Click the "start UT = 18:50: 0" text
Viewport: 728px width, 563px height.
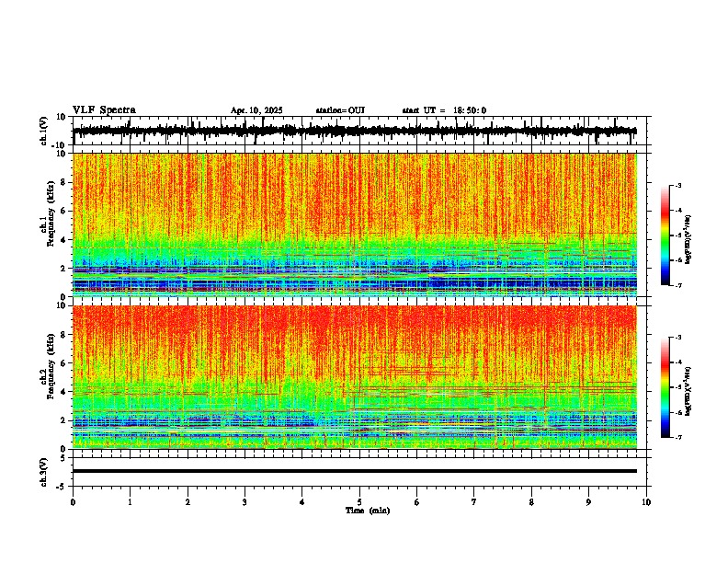[x=444, y=110]
